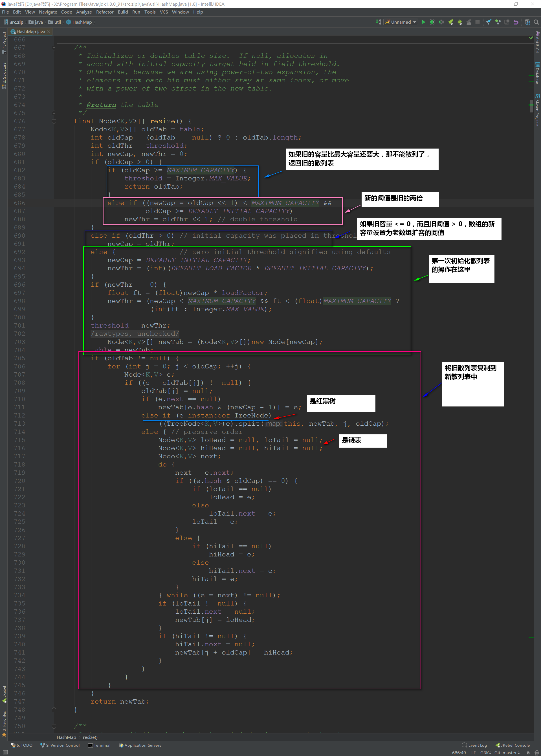This screenshot has width=541, height=756.
Task: Collapse the Javadoc fold at line 750
Action: pyautogui.click(x=54, y=726)
